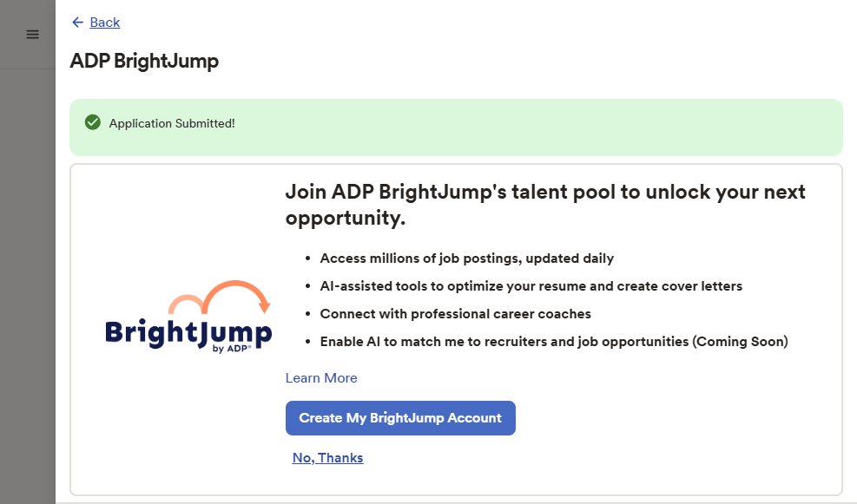Click the green success checkmark icon
Viewport: 857px width, 504px height.
click(x=93, y=123)
